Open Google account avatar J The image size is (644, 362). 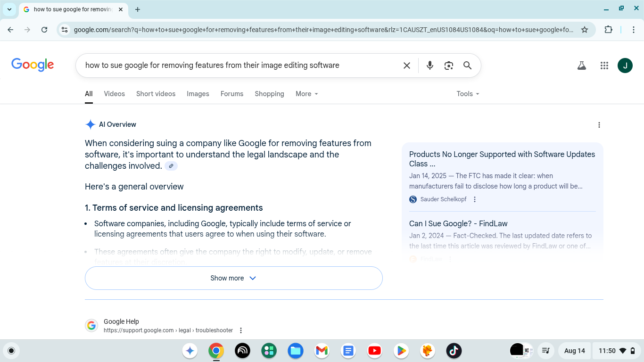(x=625, y=66)
